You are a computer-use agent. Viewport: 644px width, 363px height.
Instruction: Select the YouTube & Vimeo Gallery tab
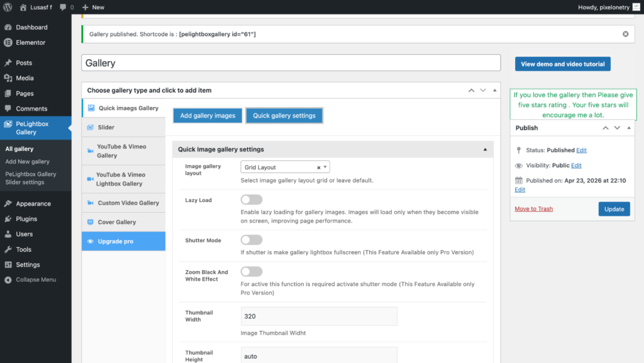pos(121,151)
